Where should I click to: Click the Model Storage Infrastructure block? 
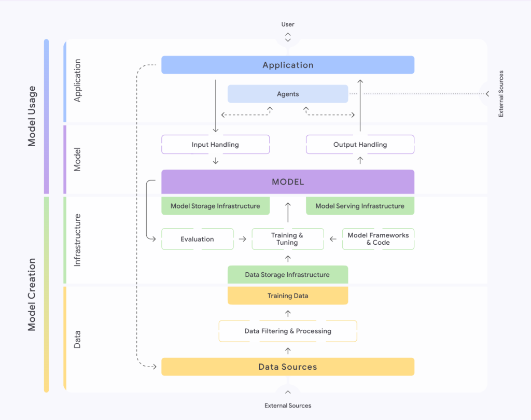[x=215, y=206]
